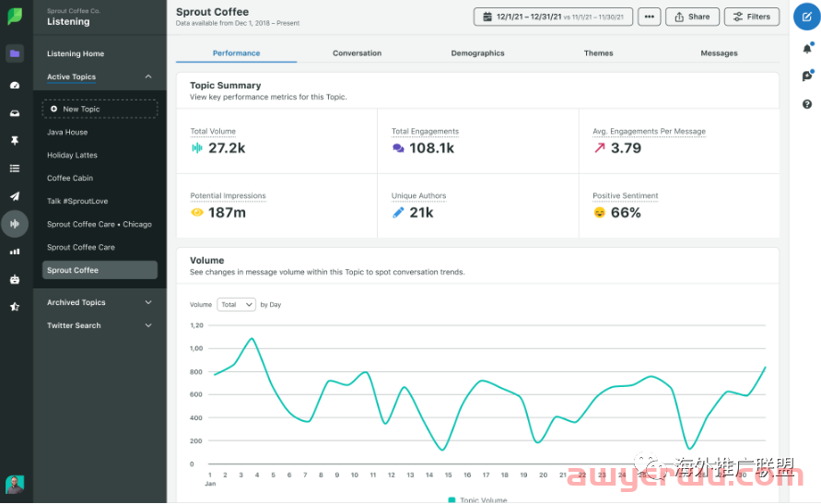Open the speech bubble activity icon
The height and width of the screenshot is (504, 821).
807,76
